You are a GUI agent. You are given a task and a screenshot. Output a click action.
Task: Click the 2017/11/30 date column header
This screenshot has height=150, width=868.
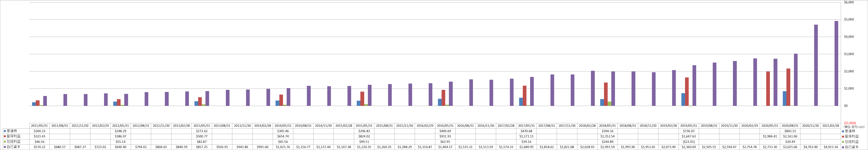pyautogui.click(x=567, y=126)
